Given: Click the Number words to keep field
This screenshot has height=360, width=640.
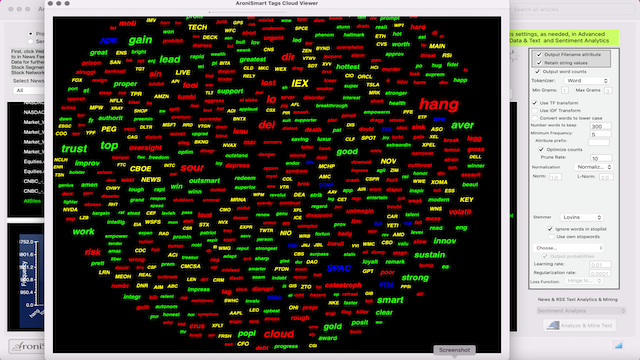Looking at the screenshot, I should coord(601,127).
